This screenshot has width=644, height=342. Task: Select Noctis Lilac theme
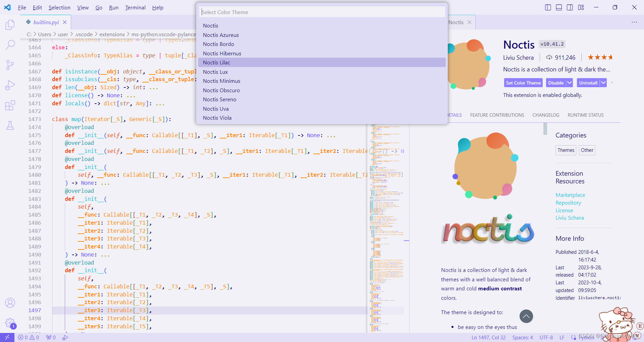tap(322, 63)
